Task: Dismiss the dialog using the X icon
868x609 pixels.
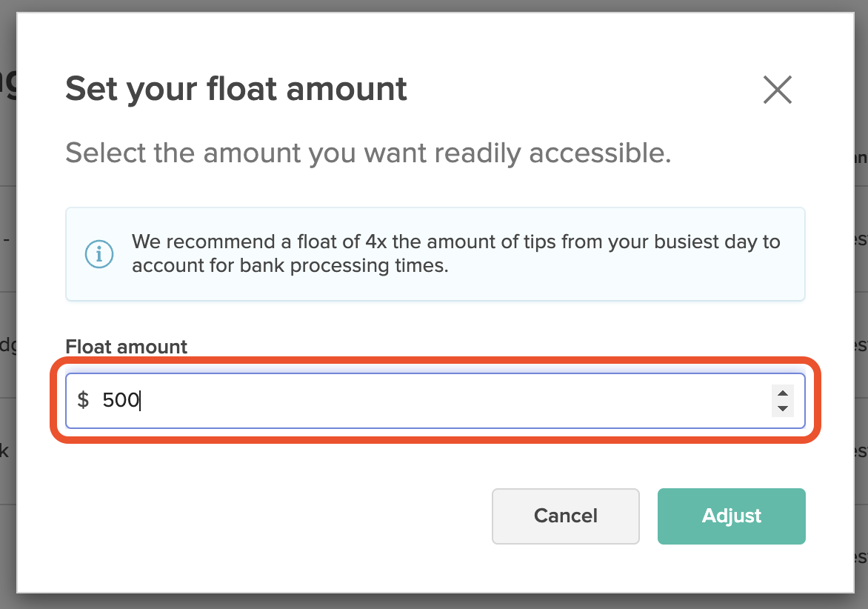Action: (x=777, y=90)
